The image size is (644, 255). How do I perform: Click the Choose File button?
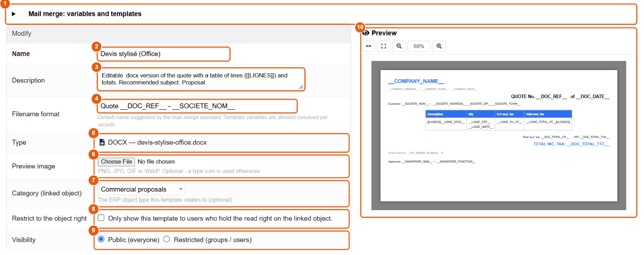point(116,161)
